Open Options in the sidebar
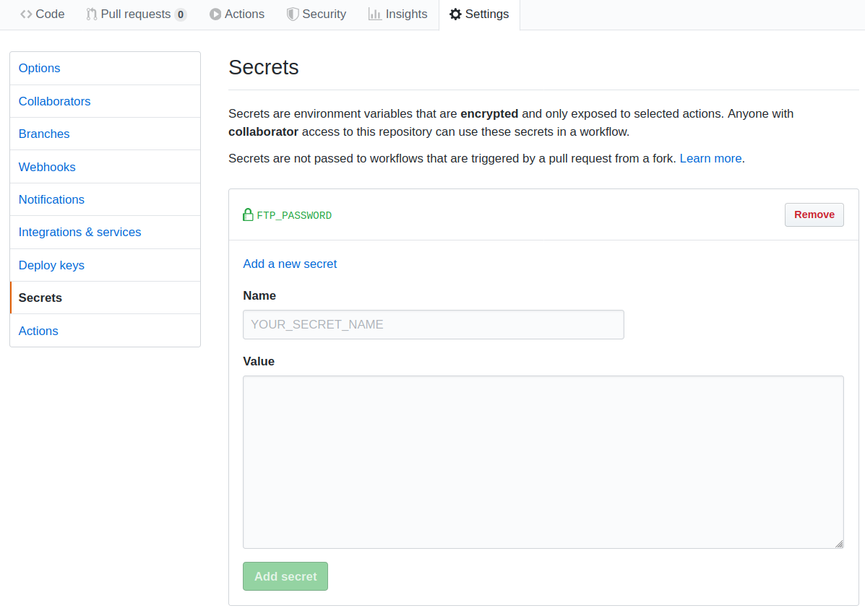865x616 pixels. pos(105,69)
